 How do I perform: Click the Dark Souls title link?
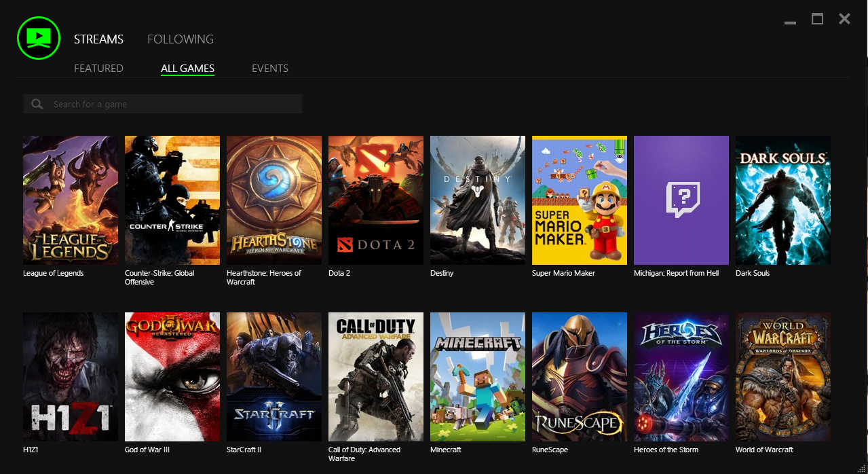pos(752,273)
